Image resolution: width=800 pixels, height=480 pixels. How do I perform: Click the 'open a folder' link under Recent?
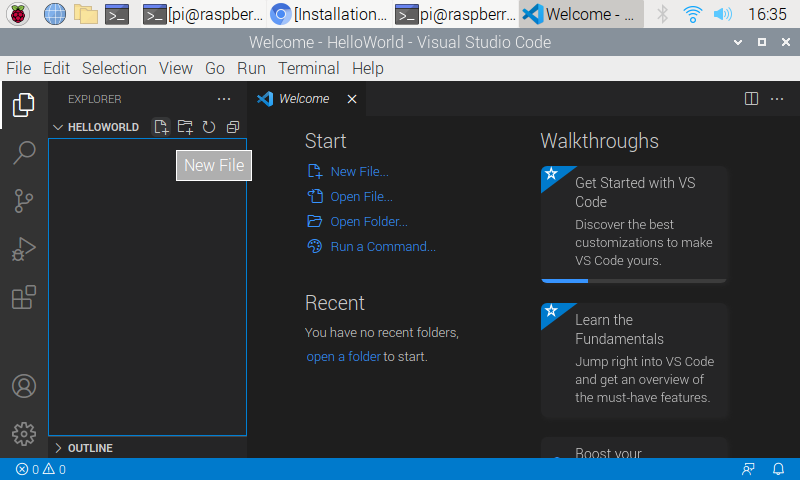[343, 357]
